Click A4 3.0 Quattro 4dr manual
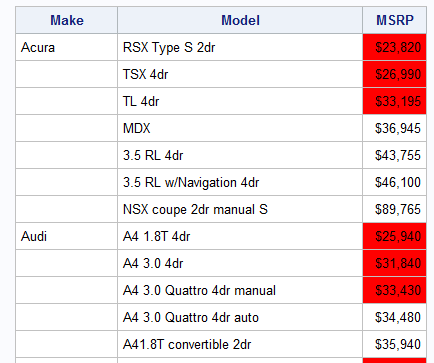The width and height of the screenshot is (434, 363). pyautogui.click(x=240, y=290)
